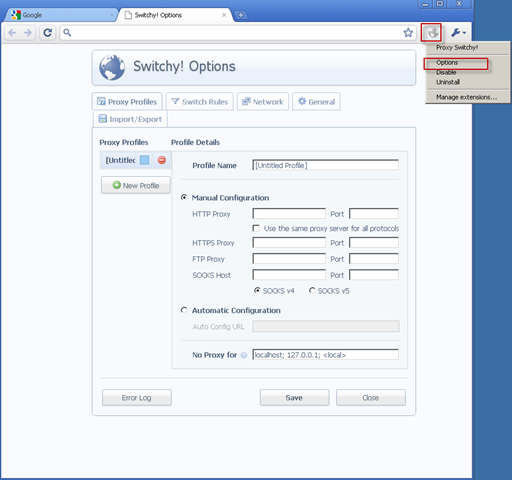
Task: Open the Network tab
Action: [x=263, y=102]
